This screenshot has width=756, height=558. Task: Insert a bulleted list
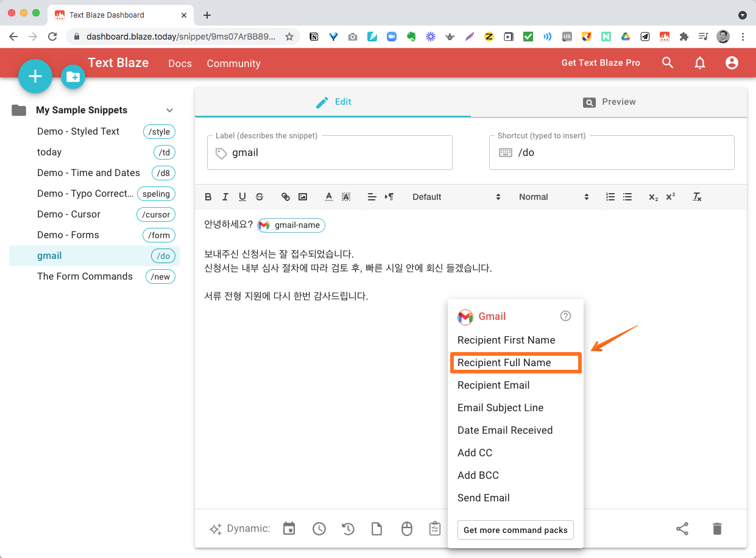[627, 197]
